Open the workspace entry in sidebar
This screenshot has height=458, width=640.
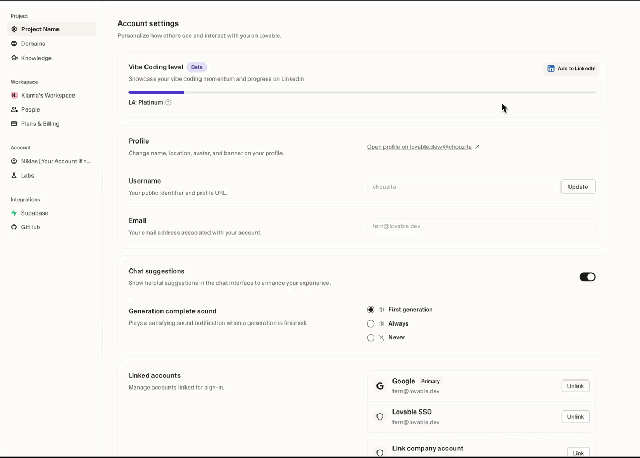coord(48,95)
